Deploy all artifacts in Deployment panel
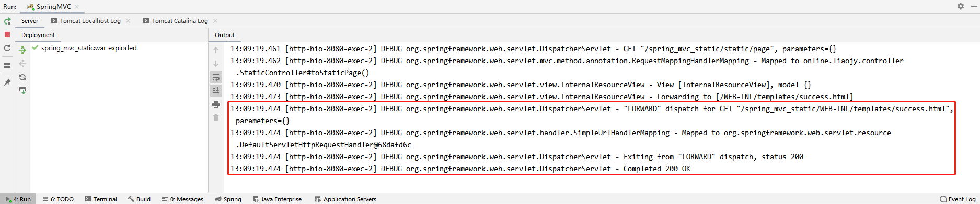Viewport: 980px width, 204px height. point(22,50)
